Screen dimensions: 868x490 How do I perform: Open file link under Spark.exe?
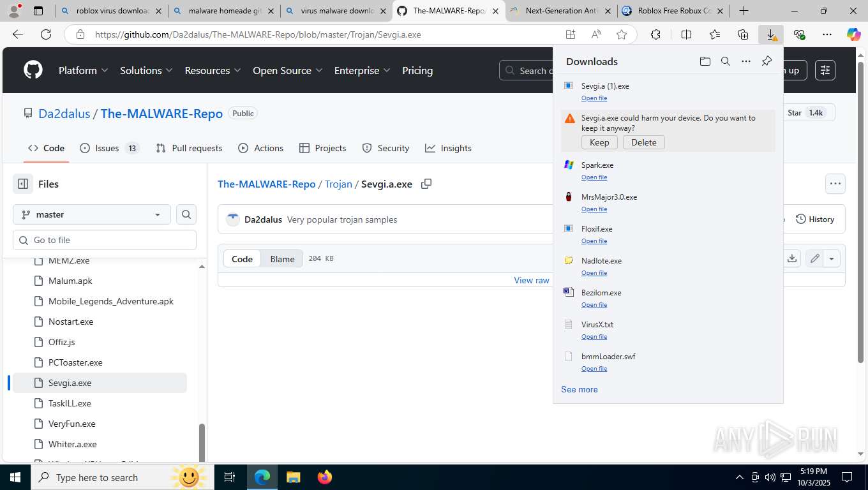click(594, 177)
